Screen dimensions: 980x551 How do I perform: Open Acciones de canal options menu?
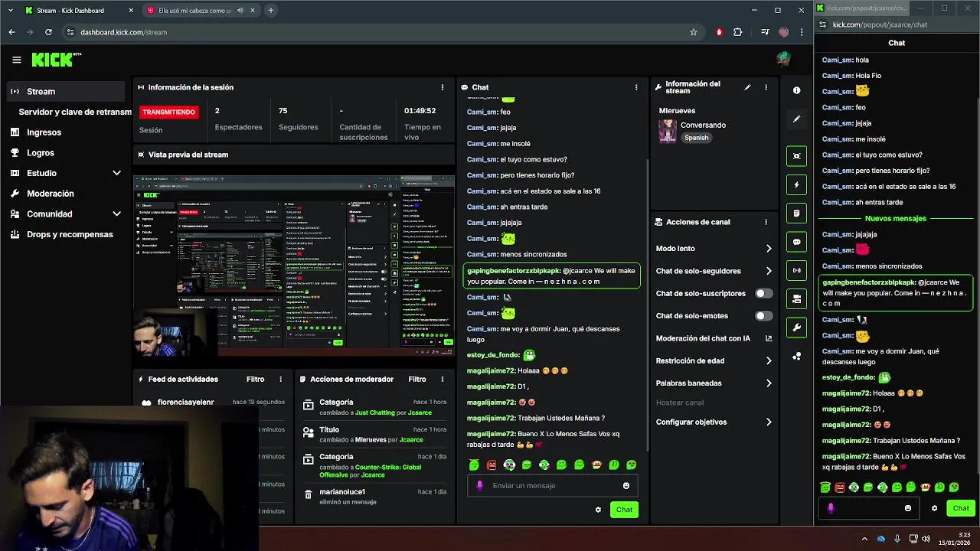(766, 222)
